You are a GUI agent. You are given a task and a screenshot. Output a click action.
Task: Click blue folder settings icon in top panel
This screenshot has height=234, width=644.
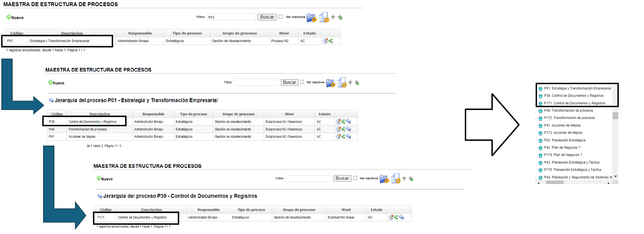[x=311, y=18]
